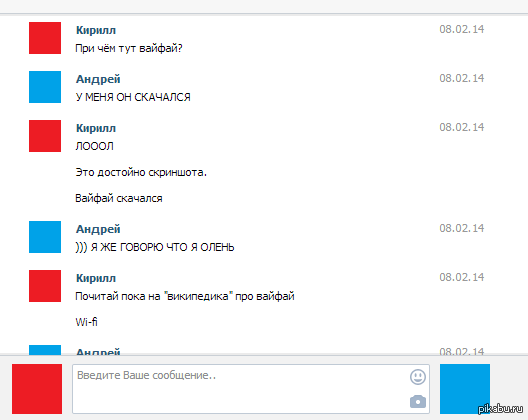Open Кирилл's name above the "Почитай пока" message
This screenshot has height=420, width=528.
click(96, 278)
